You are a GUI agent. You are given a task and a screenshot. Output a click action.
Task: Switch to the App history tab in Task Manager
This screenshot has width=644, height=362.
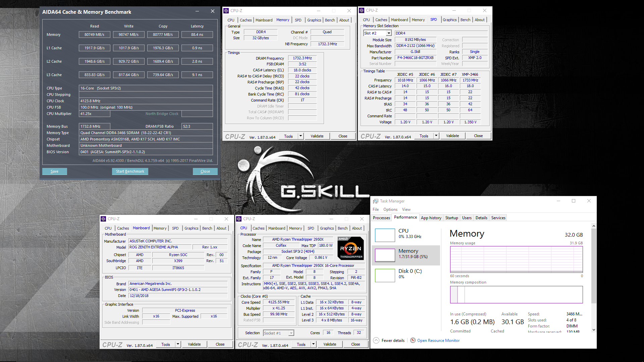point(431,218)
